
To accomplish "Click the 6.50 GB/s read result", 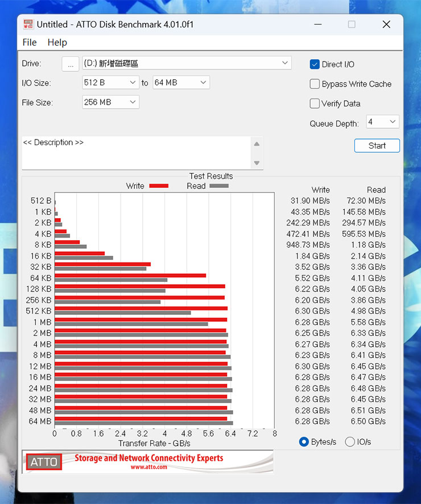I will pos(368,421).
